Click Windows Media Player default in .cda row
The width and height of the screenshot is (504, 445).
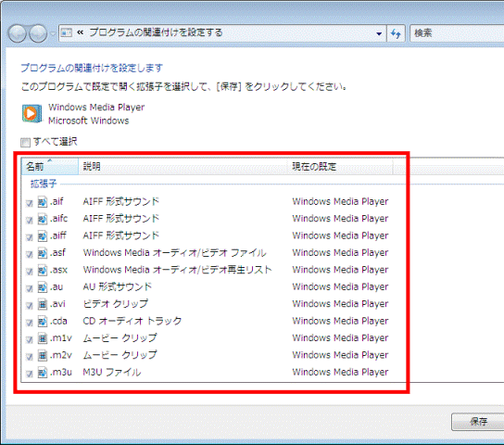point(340,321)
